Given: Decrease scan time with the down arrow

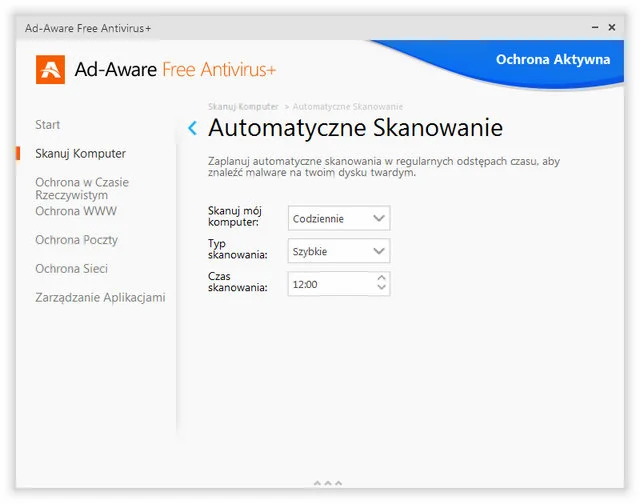Looking at the screenshot, I should [381, 288].
